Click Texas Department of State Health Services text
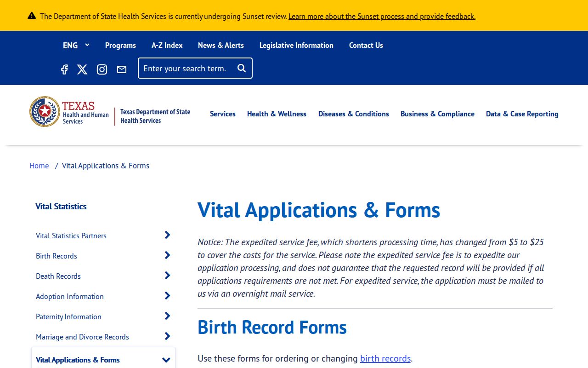 (155, 116)
